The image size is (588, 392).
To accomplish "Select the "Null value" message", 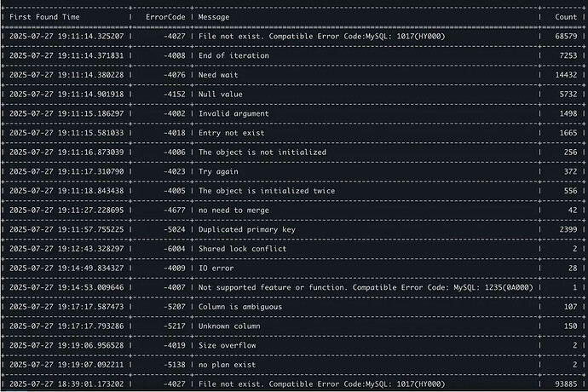I will pyautogui.click(x=221, y=94).
